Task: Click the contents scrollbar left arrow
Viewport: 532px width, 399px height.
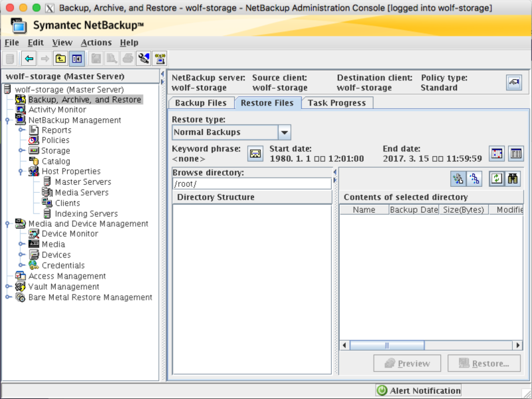Action: 344,345
